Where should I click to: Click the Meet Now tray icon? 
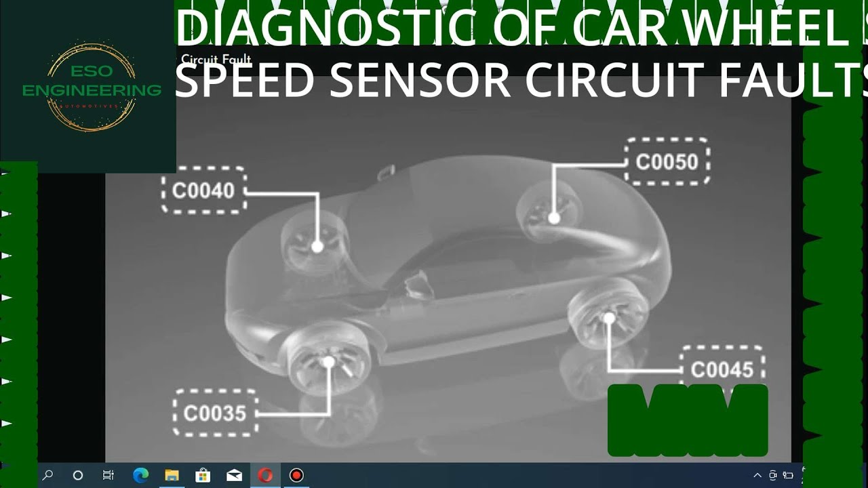click(x=774, y=475)
